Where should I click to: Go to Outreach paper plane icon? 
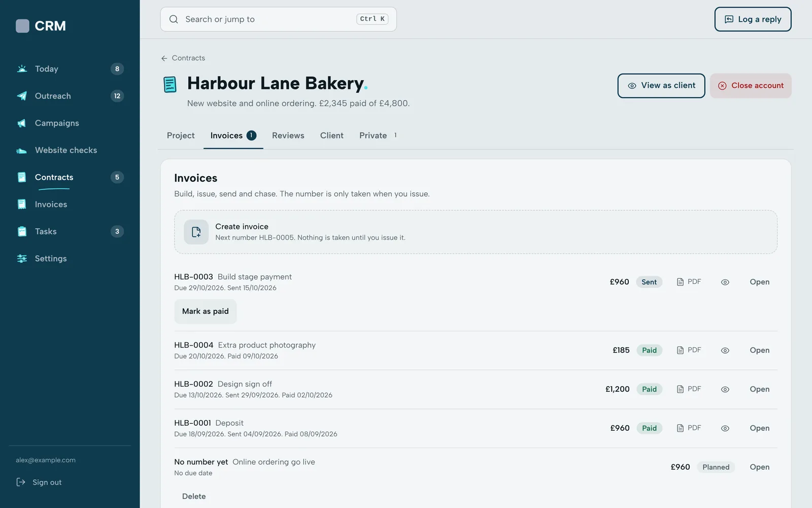[x=22, y=96]
